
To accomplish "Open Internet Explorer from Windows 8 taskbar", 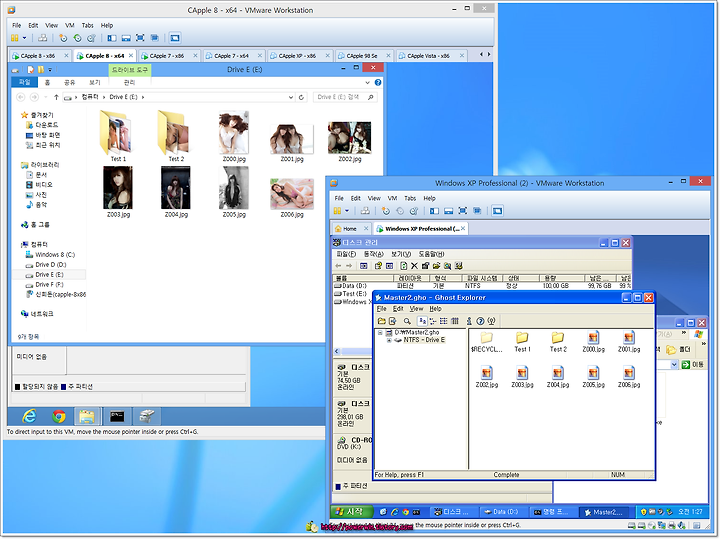I will tap(29, 416).
